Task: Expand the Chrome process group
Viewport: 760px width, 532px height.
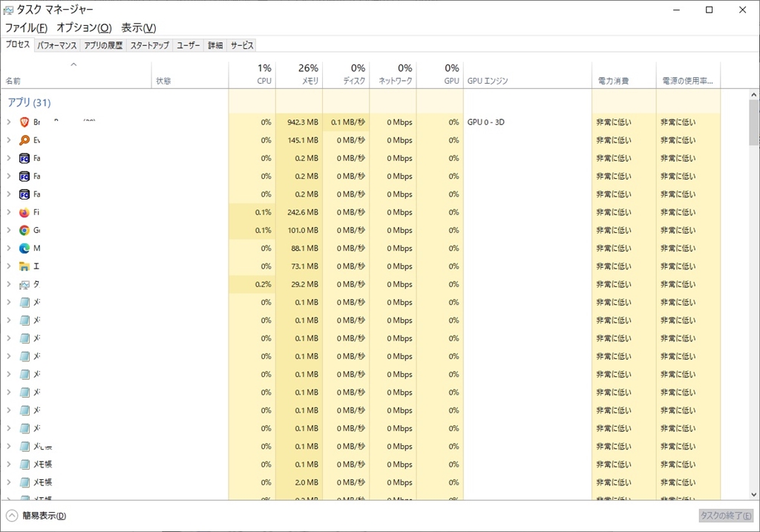Action: pyautogui.click(x=9, y=230)
